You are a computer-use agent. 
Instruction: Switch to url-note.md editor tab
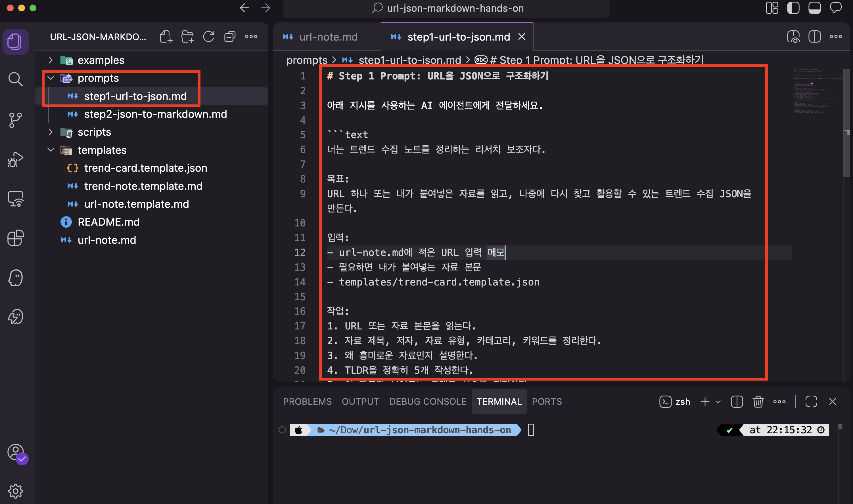coord(327,37)
